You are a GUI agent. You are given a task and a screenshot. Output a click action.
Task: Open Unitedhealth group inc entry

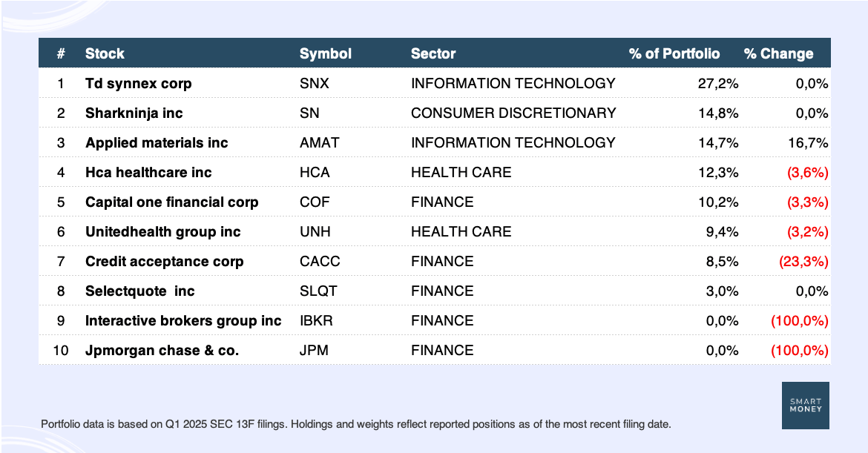click(x=435, y=231)
